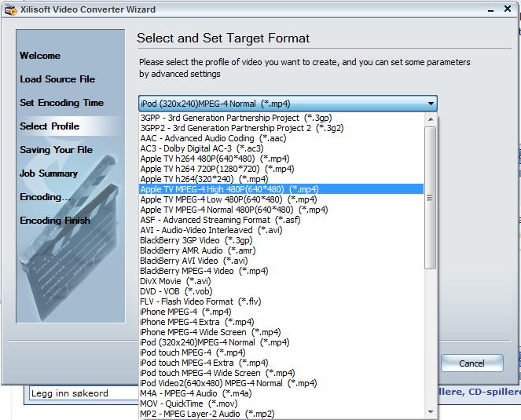This screenshot has height=420, width=521.
Task: Select 'ASF - Advanced Streaming Format (*.asf)'
Action: [281, 220]
